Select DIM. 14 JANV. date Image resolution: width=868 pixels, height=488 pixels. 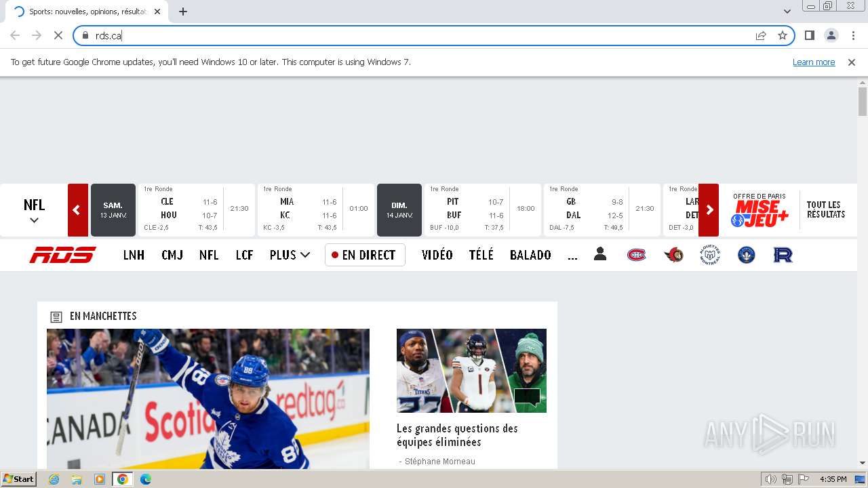tap(399, 210)
